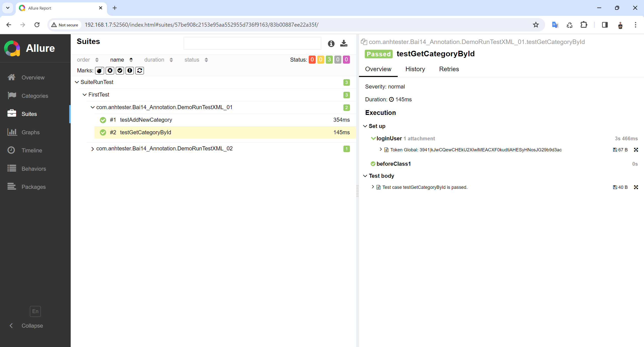The image size is (644, 347).
Task: Collapse the Test body section
Action: tap(365, 176)
